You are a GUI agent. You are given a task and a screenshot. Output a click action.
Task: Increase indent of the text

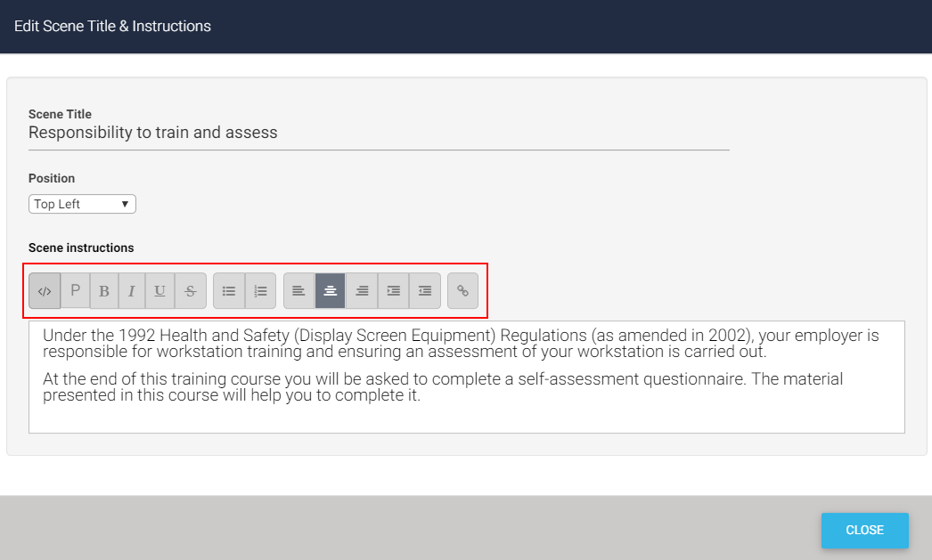393,291
